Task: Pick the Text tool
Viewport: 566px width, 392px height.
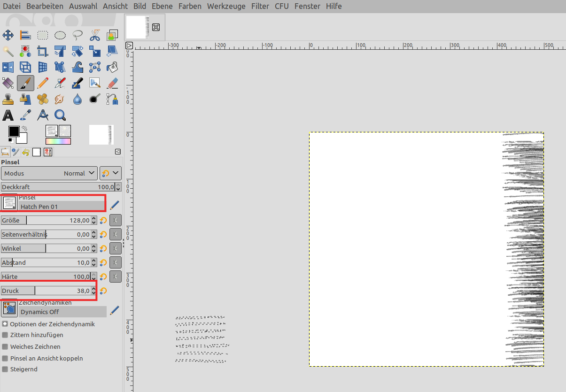Action: click(8, 115)
